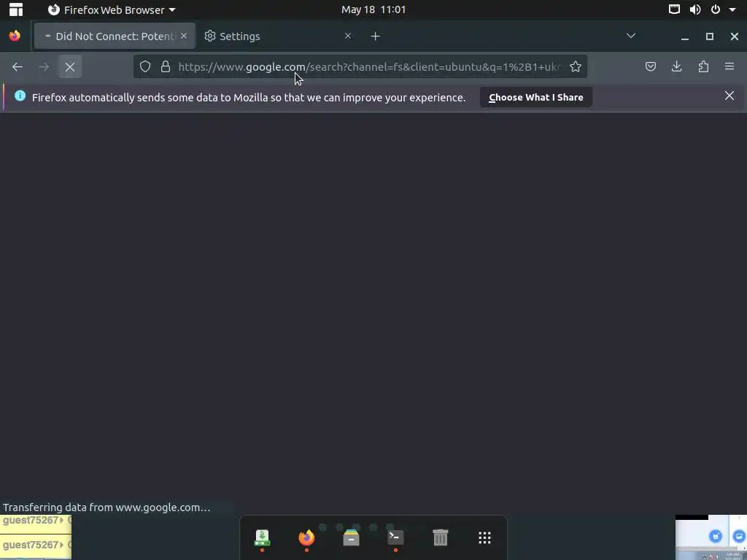The height and width of the screenshot is (560, 747).
Task: Open Trash from the dock
Action: (440, 537)
